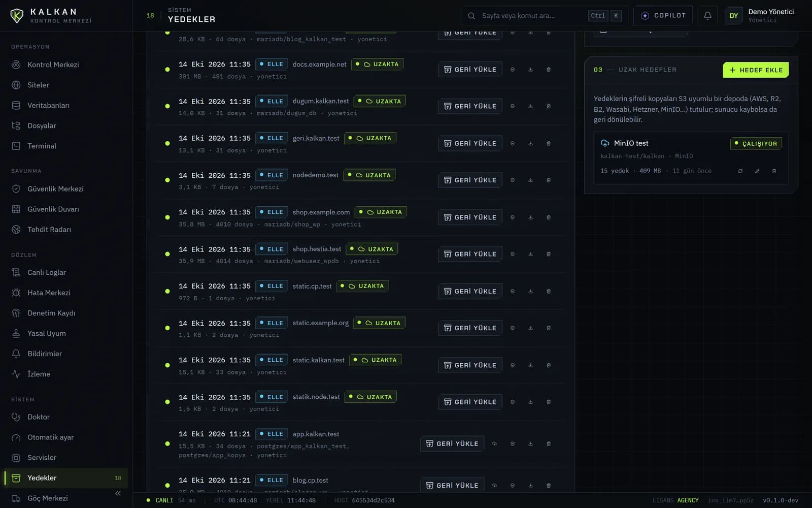The width and height of the screenshot is (812, 508).
Task: Click the 'Uzakta' badge on dugum.kalkan.test
Action: point(380,101)
